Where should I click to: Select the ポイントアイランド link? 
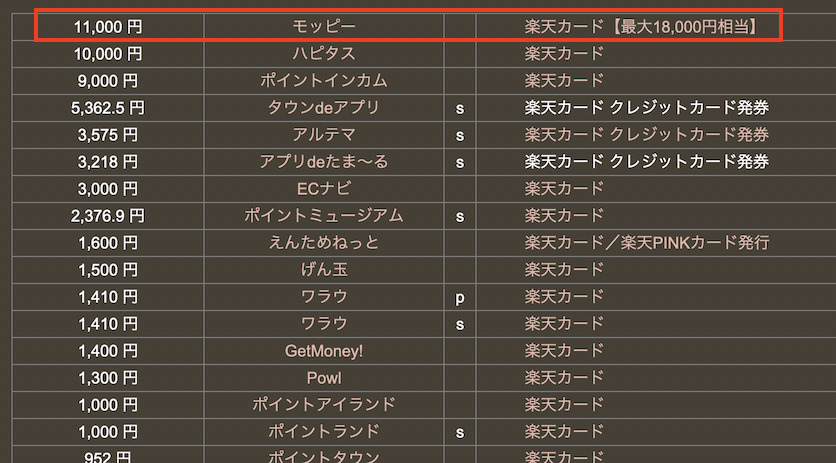point(324,405)
